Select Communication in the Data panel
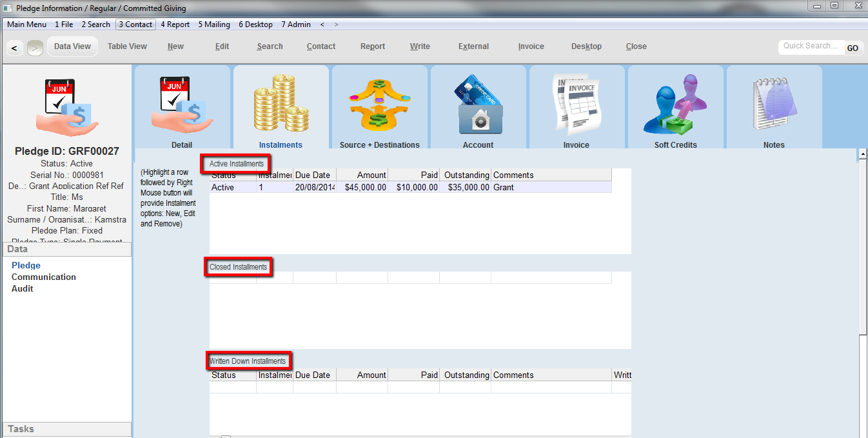 tap(44, 277)
